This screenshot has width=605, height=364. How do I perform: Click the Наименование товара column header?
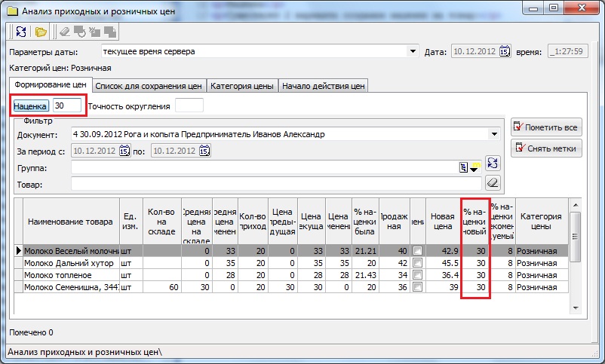(x=71, y=222)
